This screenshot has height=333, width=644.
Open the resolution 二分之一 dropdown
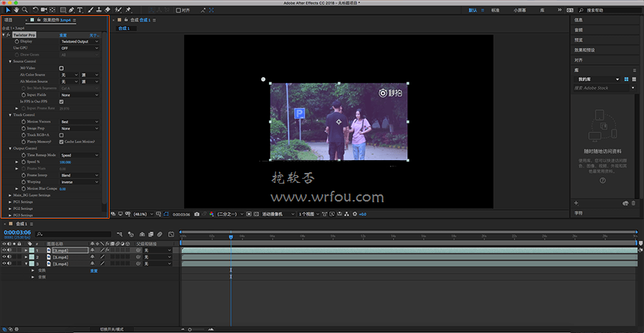pos(230,214)
